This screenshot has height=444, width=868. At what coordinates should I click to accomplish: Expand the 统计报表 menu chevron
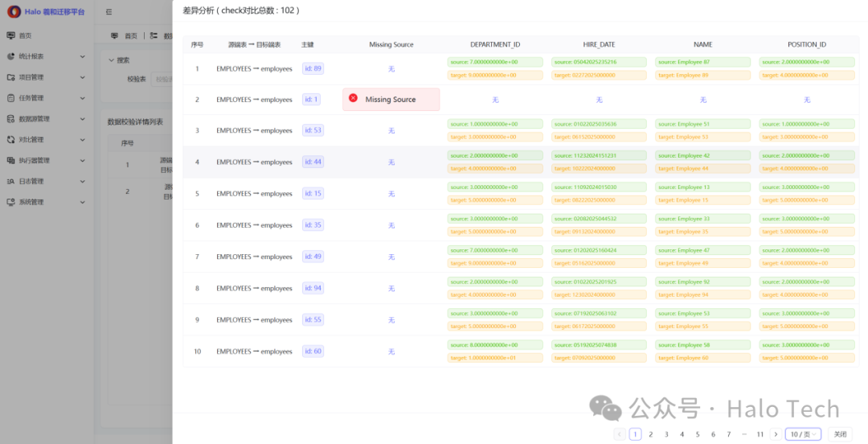[x=83, y=56]
